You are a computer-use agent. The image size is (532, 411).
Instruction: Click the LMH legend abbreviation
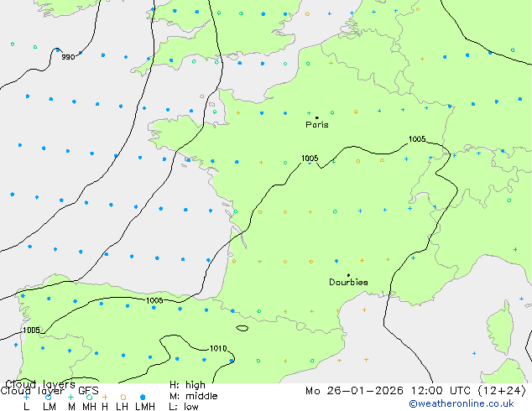pyautogui.click(x=145, y=407)
